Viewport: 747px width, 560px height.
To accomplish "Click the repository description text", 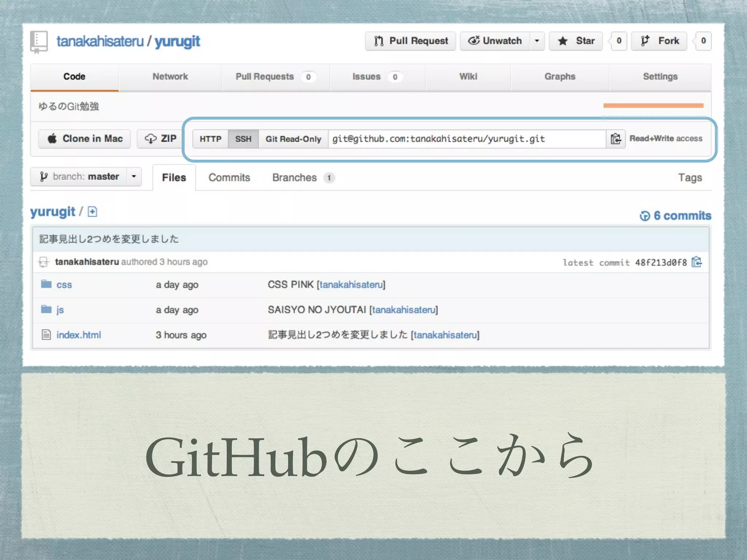I will 69,106.
